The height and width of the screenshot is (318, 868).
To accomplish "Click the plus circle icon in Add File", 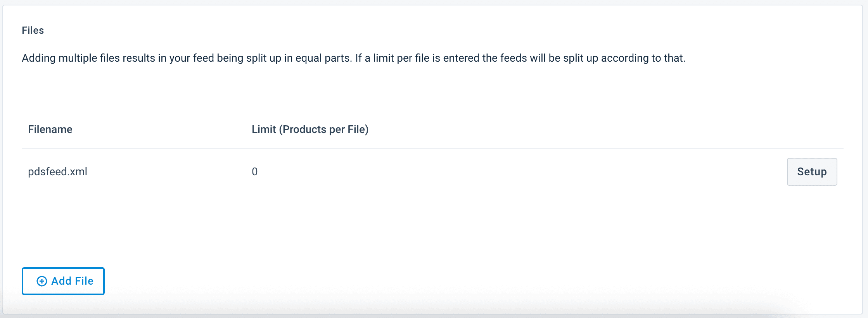I will 42,281.
